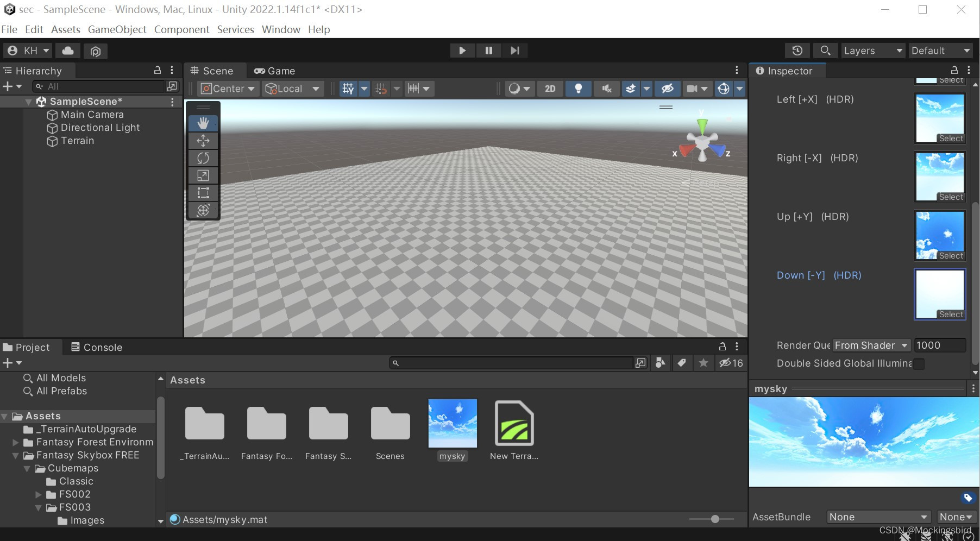Open Render Queue From Shader dropdown
This screenshot has width=980, height=541.
click(871, 345)
